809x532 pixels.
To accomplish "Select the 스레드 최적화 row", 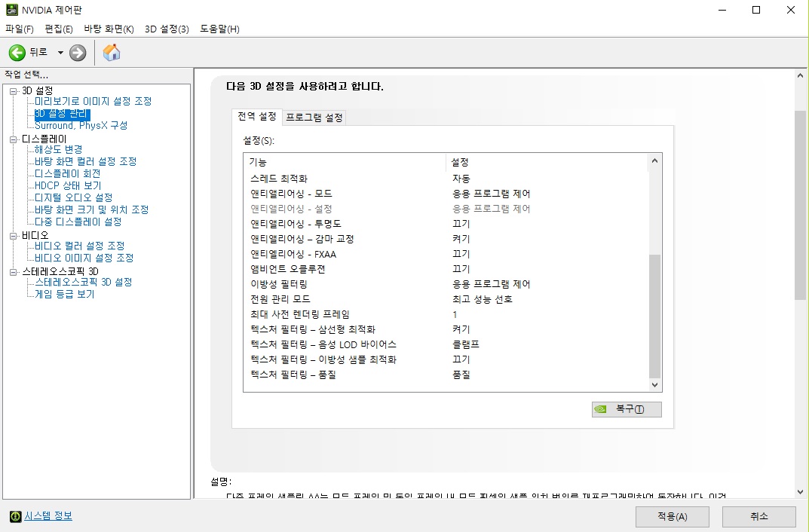I will pyautogui.click(x=446, y=179).
